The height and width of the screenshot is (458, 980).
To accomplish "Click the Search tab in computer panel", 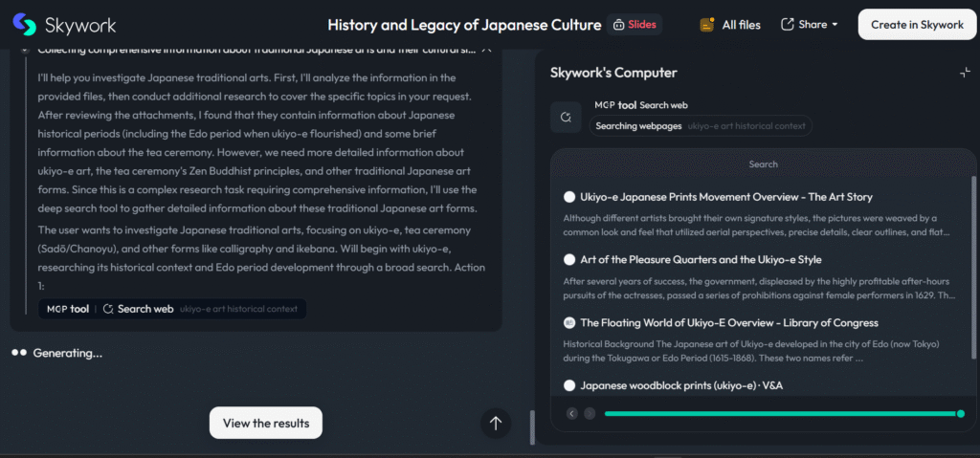I will coord(763,164).
